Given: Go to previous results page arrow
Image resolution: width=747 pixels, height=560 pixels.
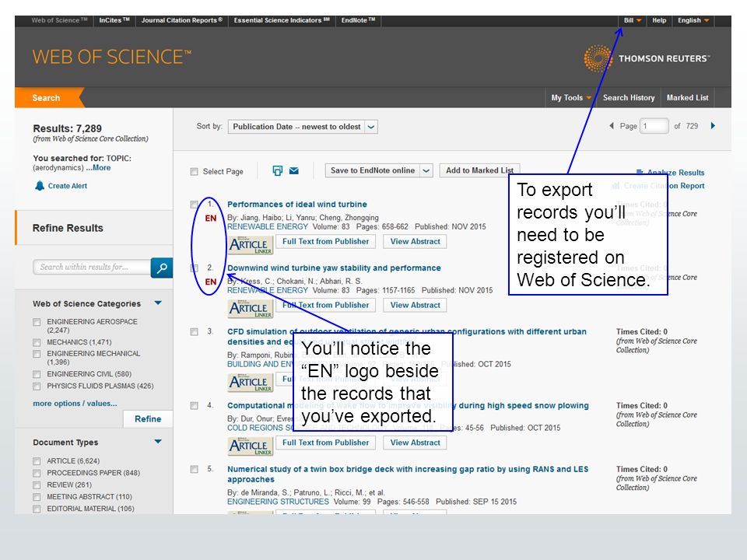Looking at the screenshot, I should click(x=612, y=126).
